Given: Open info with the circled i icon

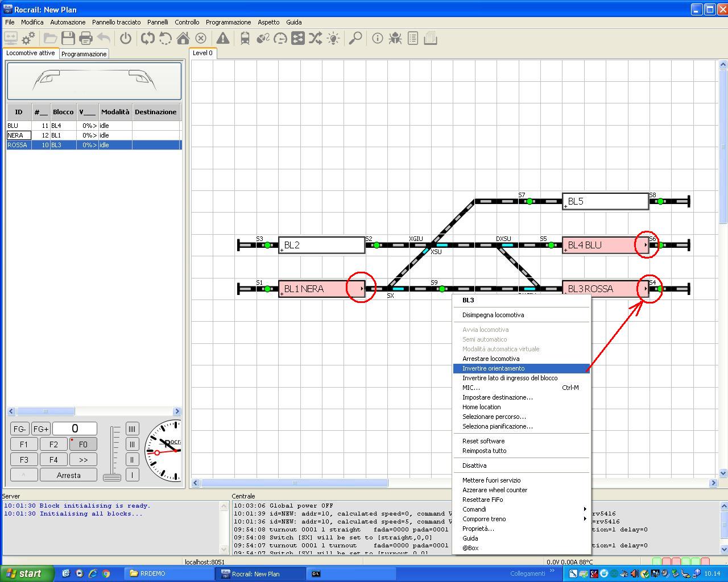Looking at the screenshot, I should [x=378, y=38].
